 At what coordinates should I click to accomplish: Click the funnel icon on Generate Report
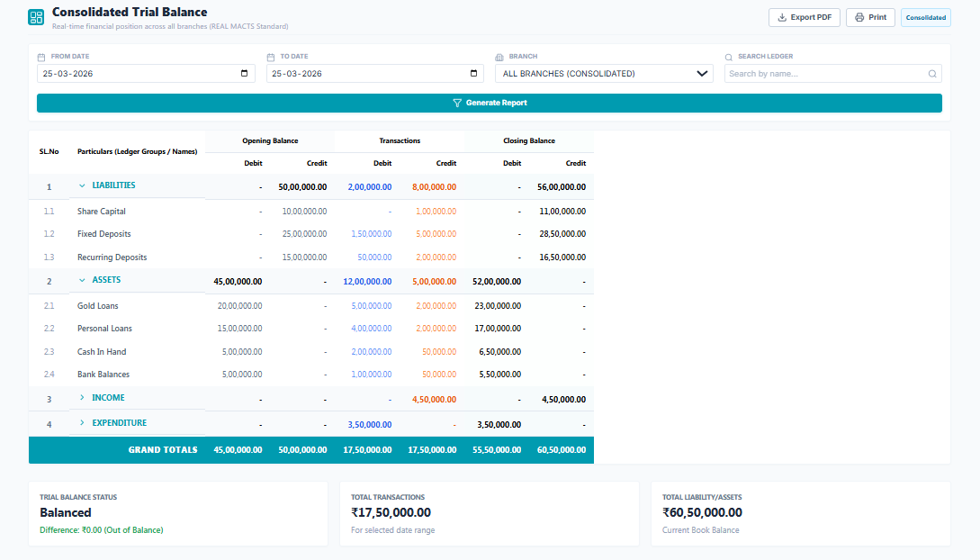tap(457, 104)
